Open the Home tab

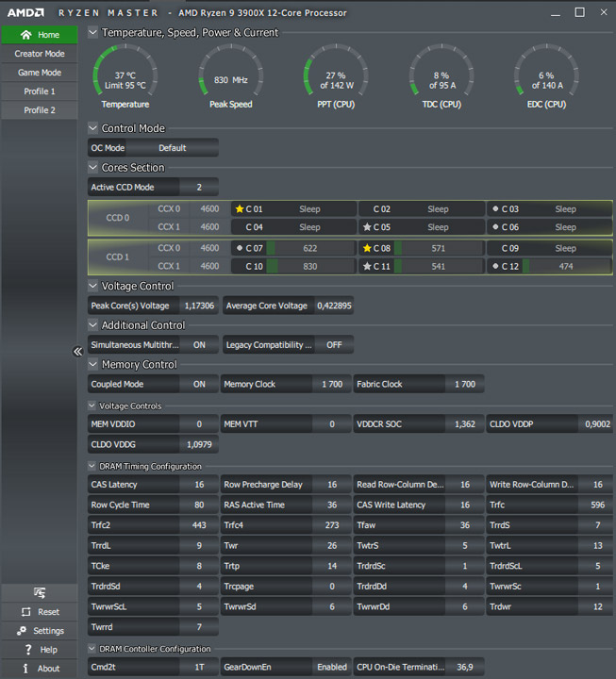point(40,35)
